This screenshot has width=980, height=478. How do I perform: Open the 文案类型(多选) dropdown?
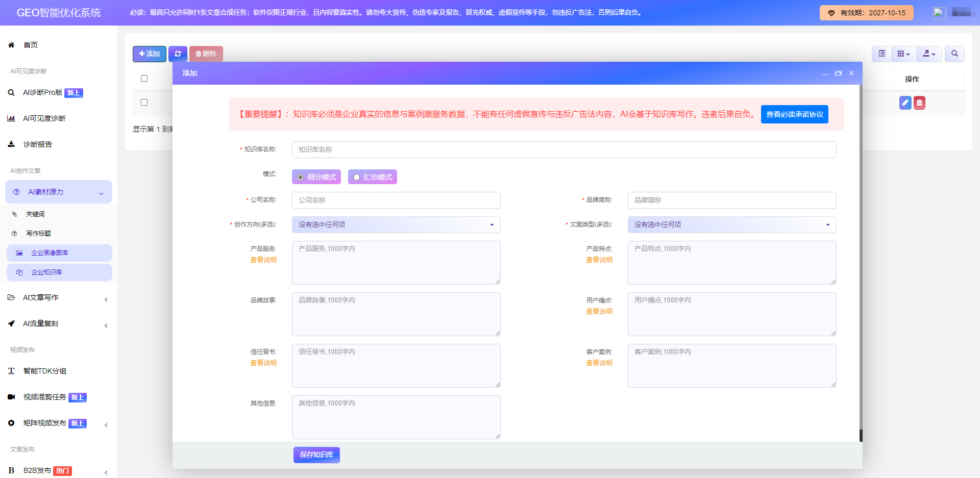pyautogui.click(x=732, y=224)
